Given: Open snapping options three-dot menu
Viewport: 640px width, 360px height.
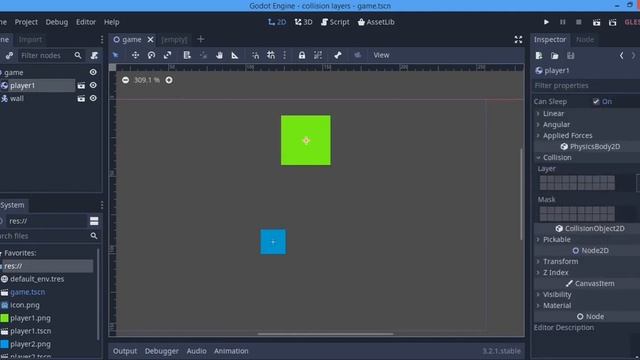Looking at the screenshot, I should (x=284, y=55).
